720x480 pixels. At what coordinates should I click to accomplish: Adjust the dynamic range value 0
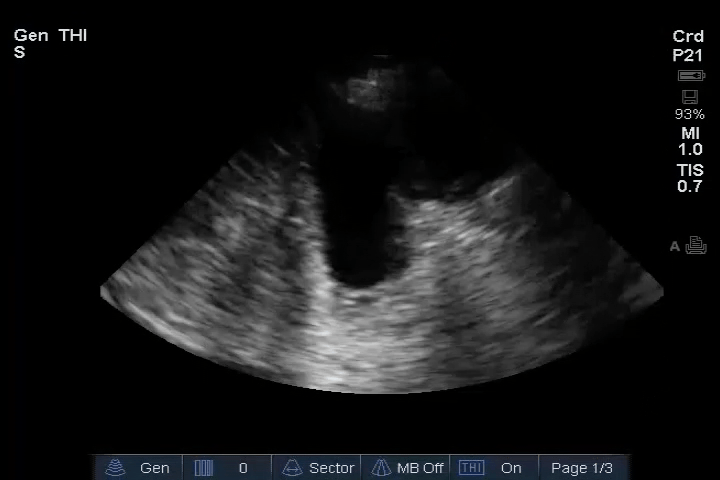pos(243,468)
